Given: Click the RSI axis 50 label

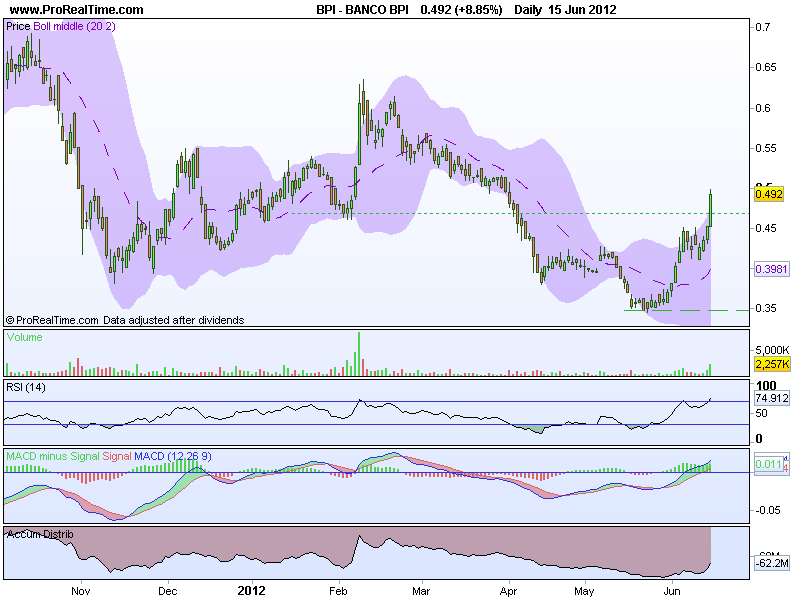Looking at the screenshot, I should (762, 413).
